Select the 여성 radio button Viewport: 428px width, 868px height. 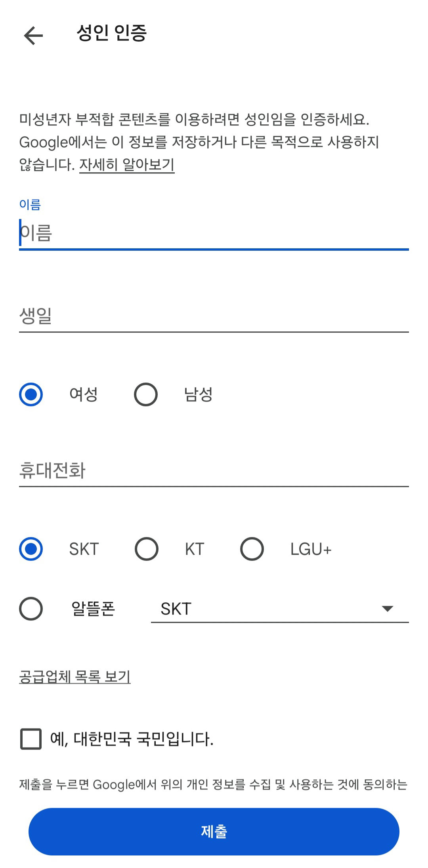tap(31, 394)
